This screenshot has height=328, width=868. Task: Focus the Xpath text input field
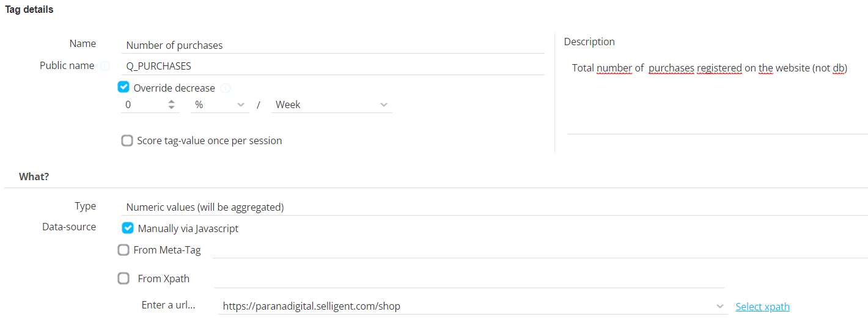pos(469,279)
